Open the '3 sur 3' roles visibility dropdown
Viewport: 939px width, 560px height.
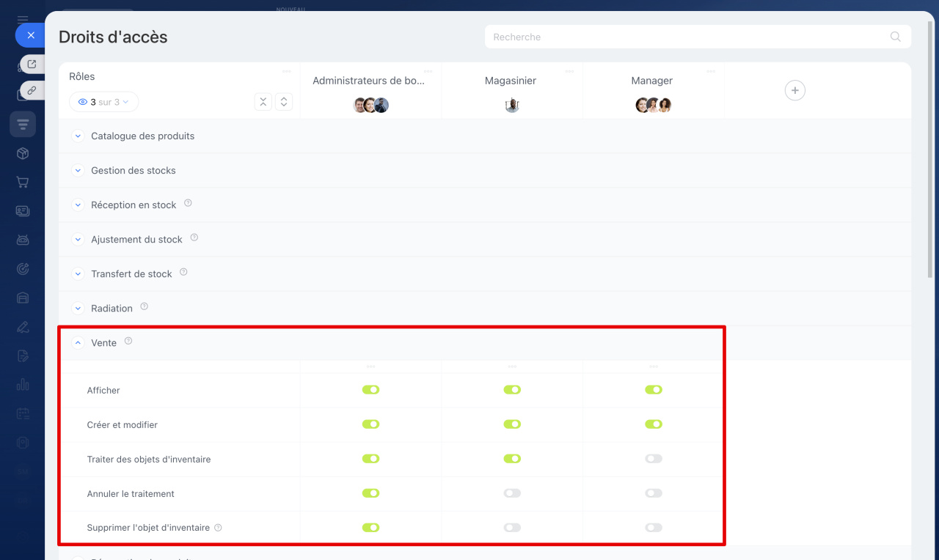(x=103, y=102)
